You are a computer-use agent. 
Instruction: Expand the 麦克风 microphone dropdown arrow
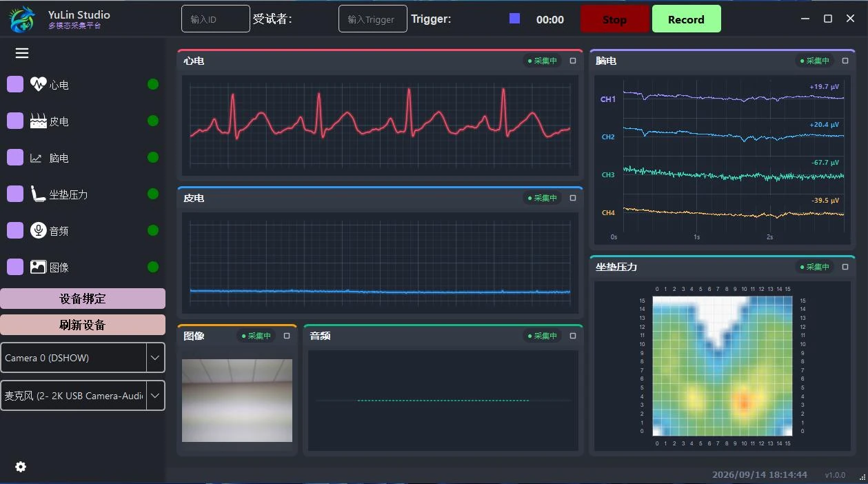[155, 396]
